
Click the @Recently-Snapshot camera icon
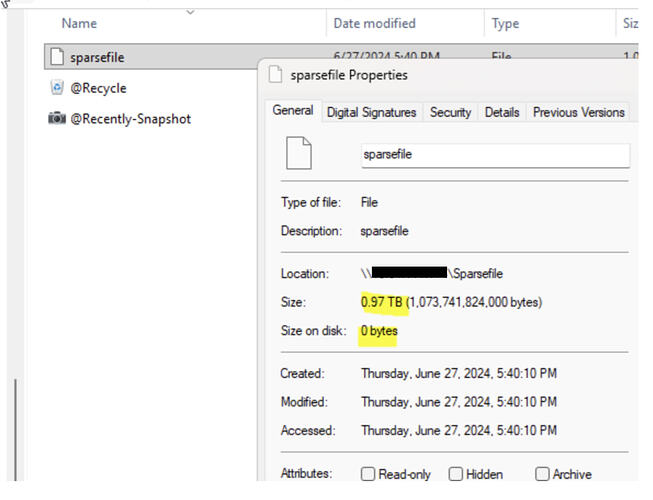(57, 119)
